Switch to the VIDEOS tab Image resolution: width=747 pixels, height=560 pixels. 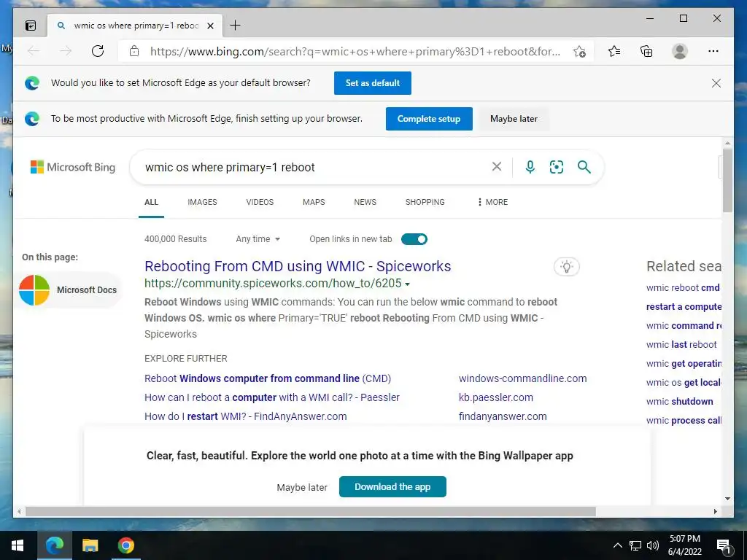[260, 203]
